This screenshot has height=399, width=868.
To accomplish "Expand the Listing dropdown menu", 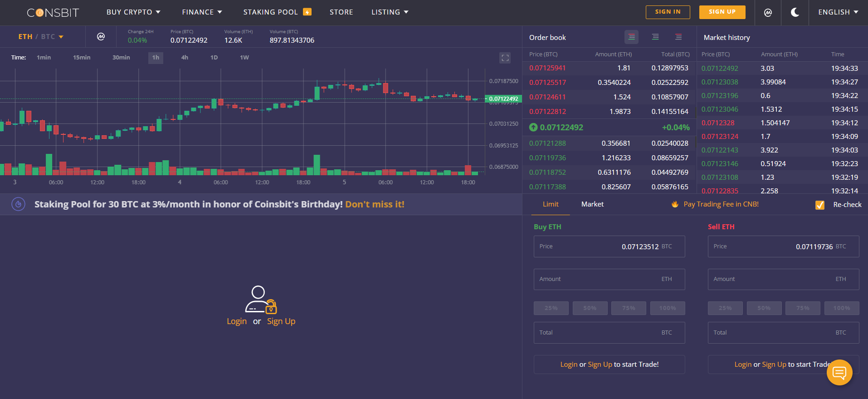I will (x=390, y=12).
